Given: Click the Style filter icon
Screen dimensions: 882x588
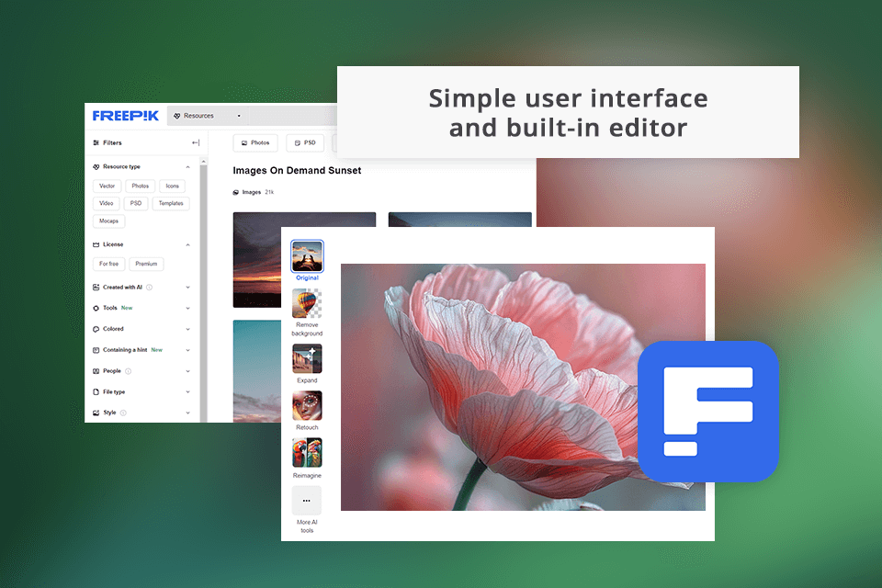Looking at the screenshot, I should click(x=96, y=413).
